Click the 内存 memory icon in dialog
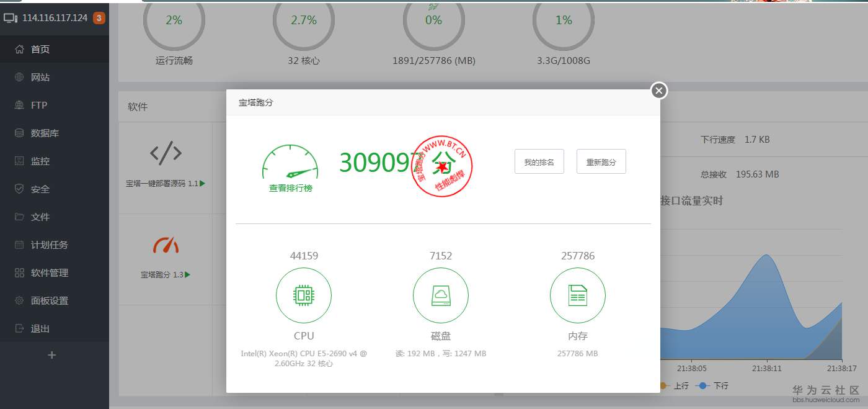 click(x=578, y=296)
